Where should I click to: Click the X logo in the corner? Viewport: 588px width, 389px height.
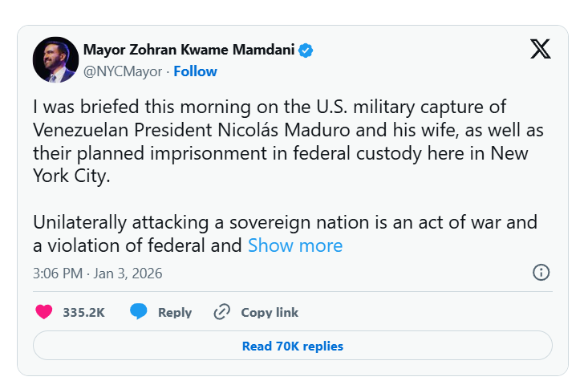541,50
